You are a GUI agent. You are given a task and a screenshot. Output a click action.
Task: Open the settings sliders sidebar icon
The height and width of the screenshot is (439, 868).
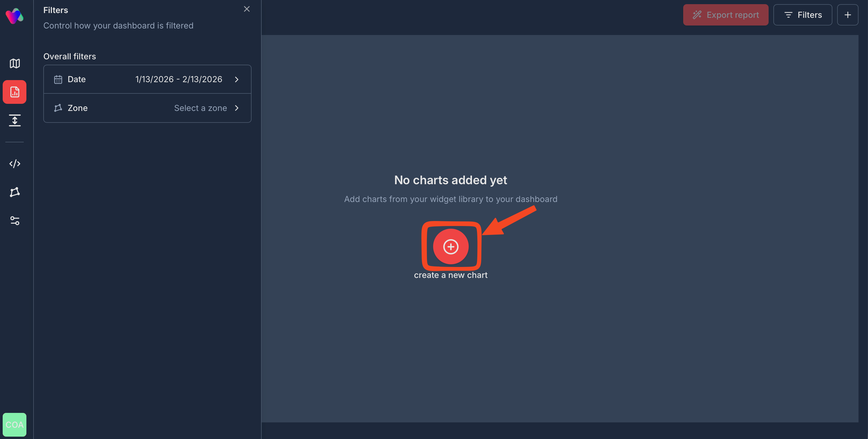[15, 221]
